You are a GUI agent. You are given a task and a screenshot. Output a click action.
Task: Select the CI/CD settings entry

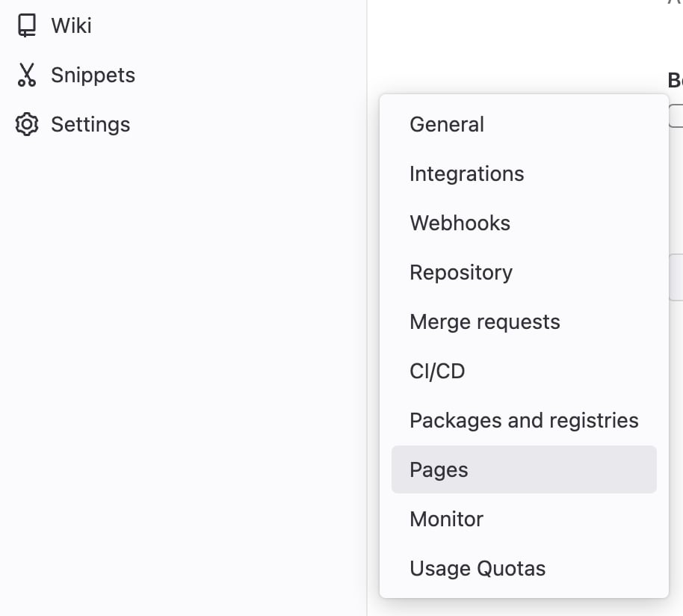(x=437, y=371)
